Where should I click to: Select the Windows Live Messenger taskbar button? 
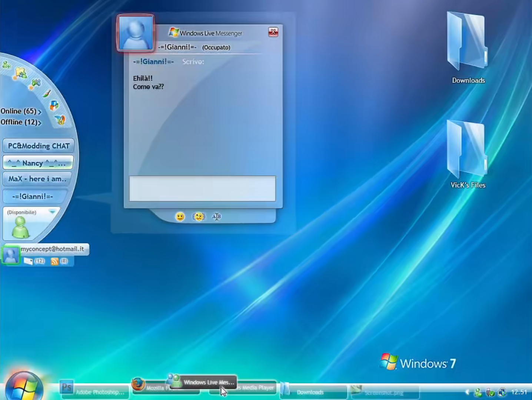pos(202,382)
